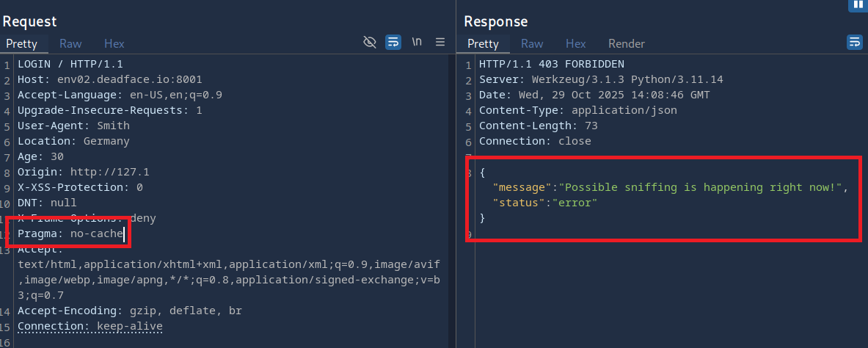Click the LOGIN / HTTP/1.1 request line

click(x=70, y=64)
